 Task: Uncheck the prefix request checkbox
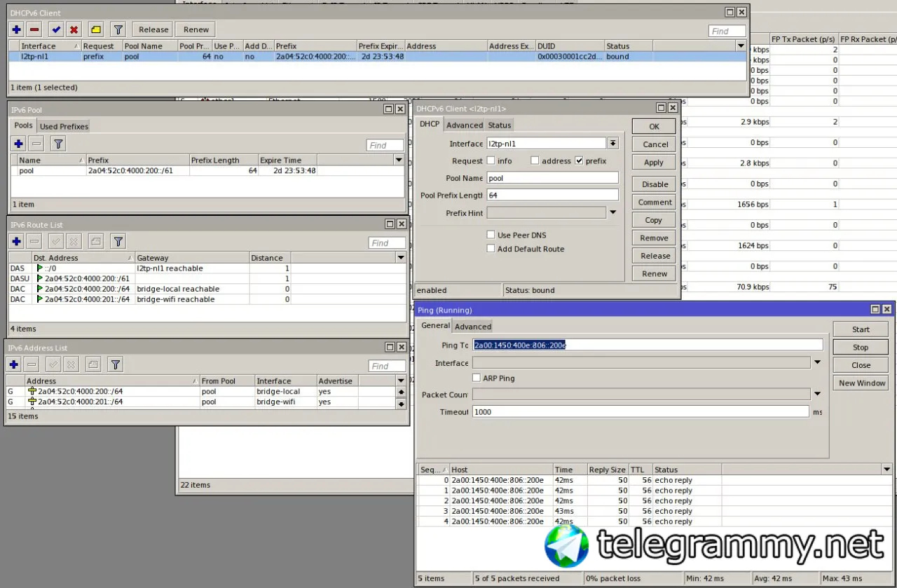tap(579, 160)
